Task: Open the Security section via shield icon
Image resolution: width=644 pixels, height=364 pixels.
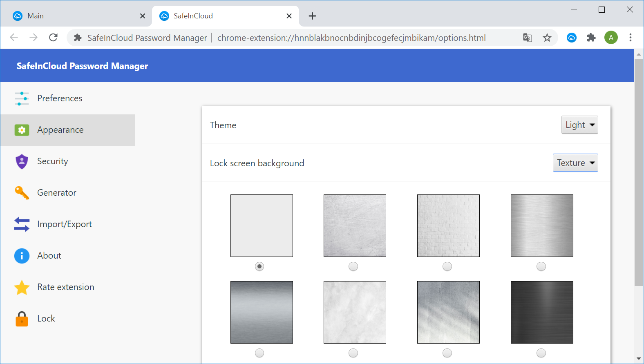Action: pyautogui.click(x=22, y=161)
